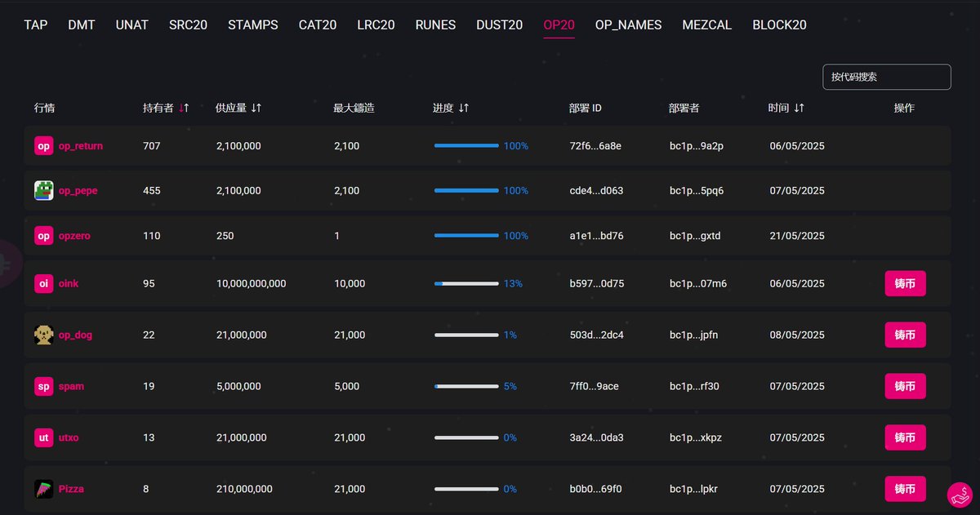
Task: Switch to the TAP tab
Action: pyautogui.click(x=36, y=25)
